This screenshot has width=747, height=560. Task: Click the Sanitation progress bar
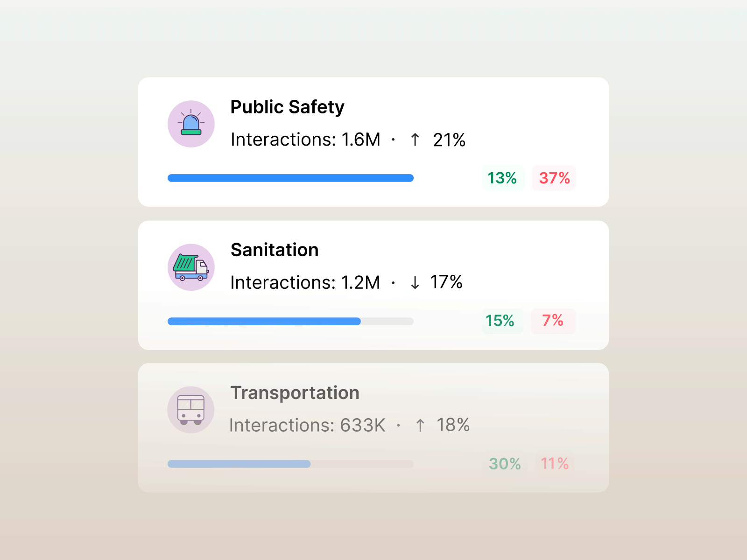click(x=290, y=322)
